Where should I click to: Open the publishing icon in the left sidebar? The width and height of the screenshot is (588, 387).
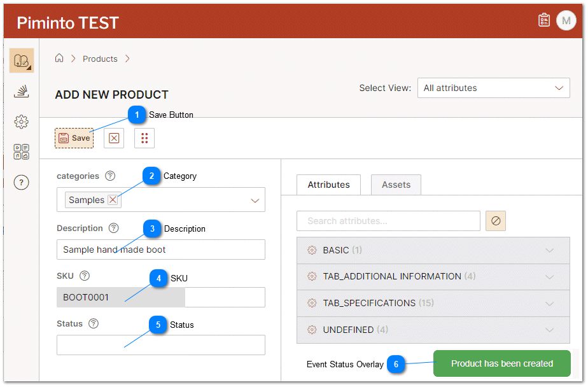tap(21, 91)
